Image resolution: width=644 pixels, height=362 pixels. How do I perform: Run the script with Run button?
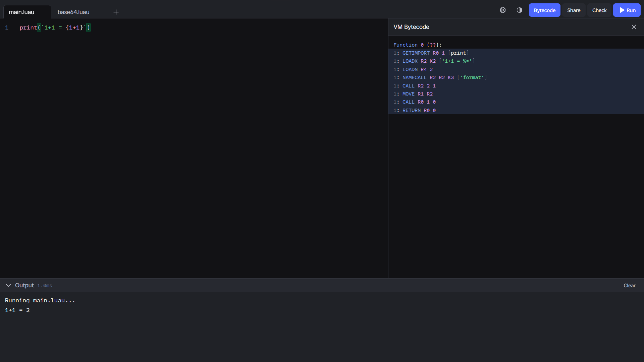[x=627, y=10]
